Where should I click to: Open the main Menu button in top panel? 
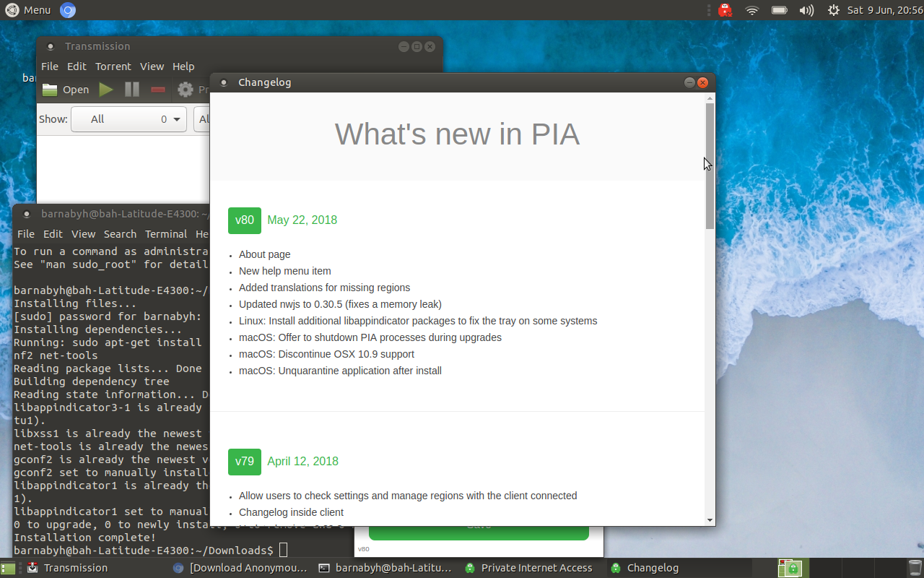[x=28, y=10]
